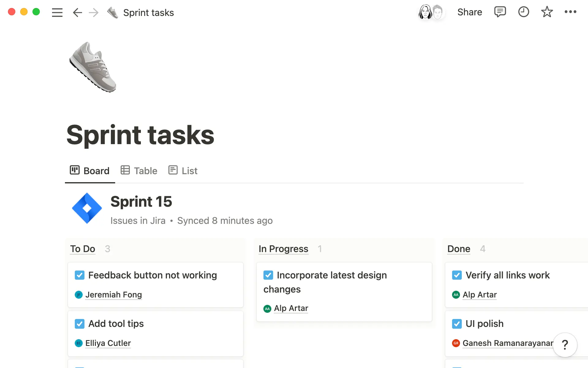Open the comments panel
Screen dimensions: 588x368
500,12
